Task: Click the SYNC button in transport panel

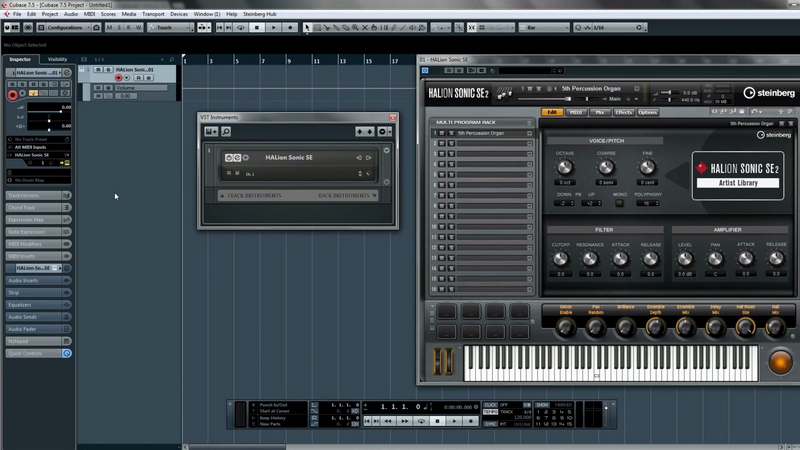Action: (x=490, y=424)
